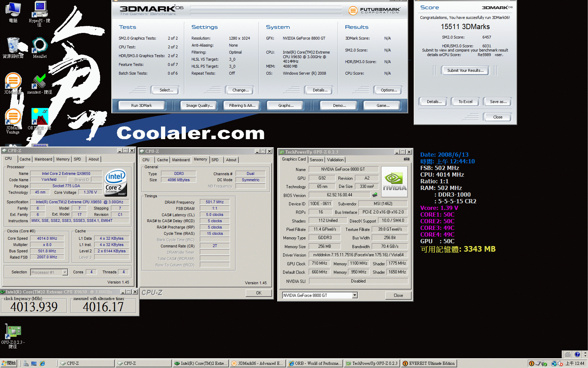Switch to EVEREST Ultimate Edition taskbar item

click(428, 363)
